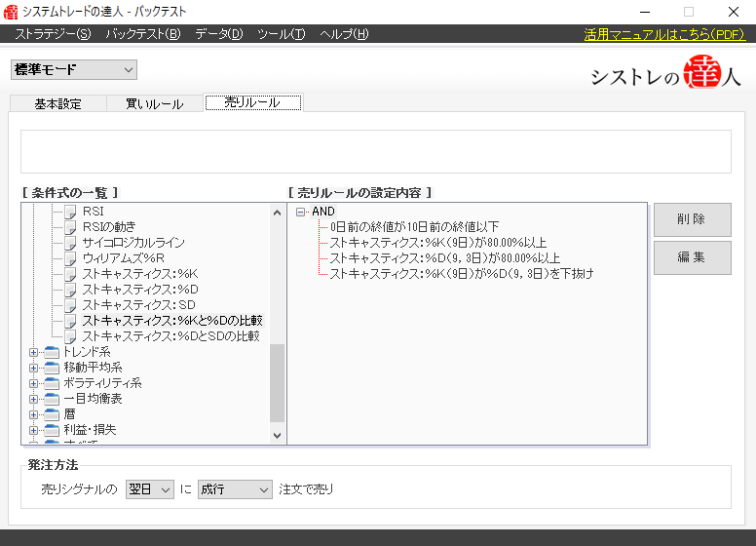Click the scroll-up arrow of the condition list
756x546 pixels.
(x=277, y=213)
